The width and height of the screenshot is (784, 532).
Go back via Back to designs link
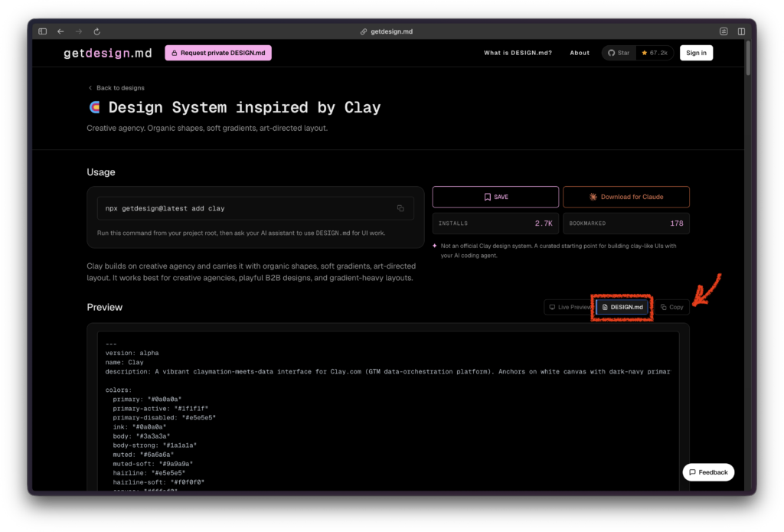pyautogui.click(x=116, y=88)
